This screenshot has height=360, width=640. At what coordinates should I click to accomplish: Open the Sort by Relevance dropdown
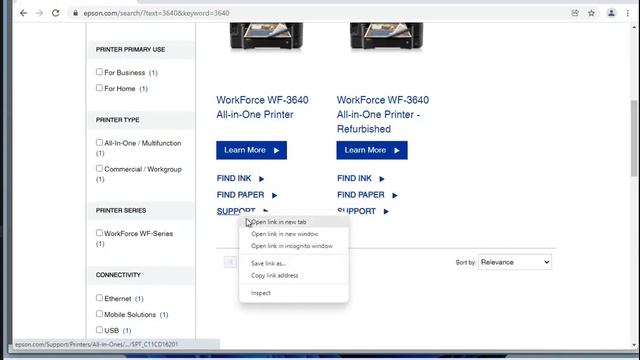[x=515, y=262]
